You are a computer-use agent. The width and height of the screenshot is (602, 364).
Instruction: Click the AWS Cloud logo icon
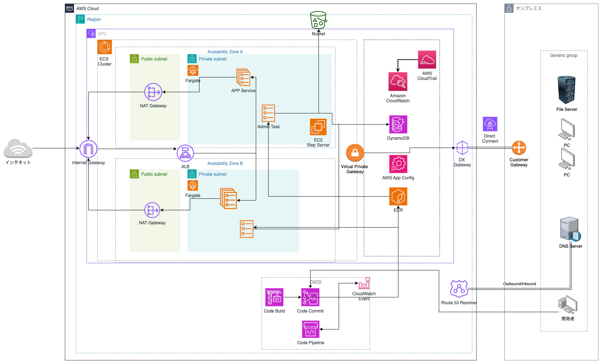pyautogui.click(x=70, y=8)
